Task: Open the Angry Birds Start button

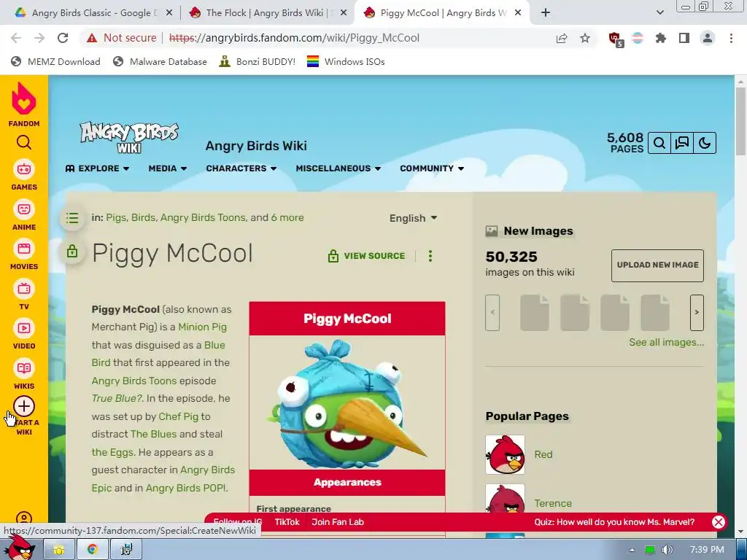Action: click(20, 548)
